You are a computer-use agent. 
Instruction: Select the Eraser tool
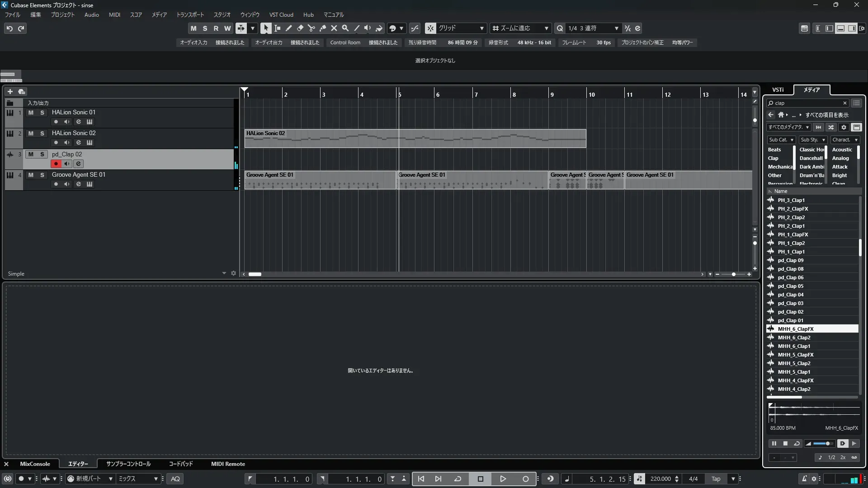pos(300,28)
